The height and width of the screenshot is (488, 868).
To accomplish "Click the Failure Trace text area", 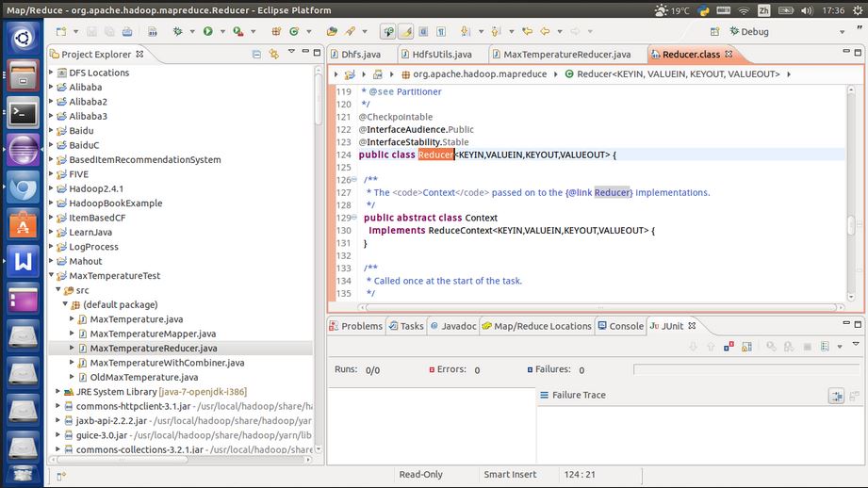I will [x=698, y=434].
